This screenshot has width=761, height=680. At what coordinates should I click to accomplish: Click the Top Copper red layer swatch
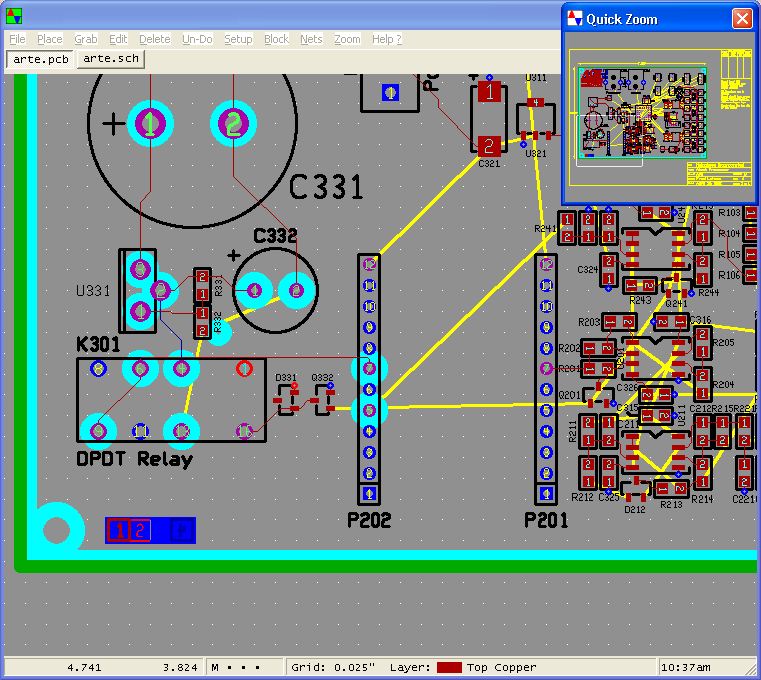coord(449,667)
